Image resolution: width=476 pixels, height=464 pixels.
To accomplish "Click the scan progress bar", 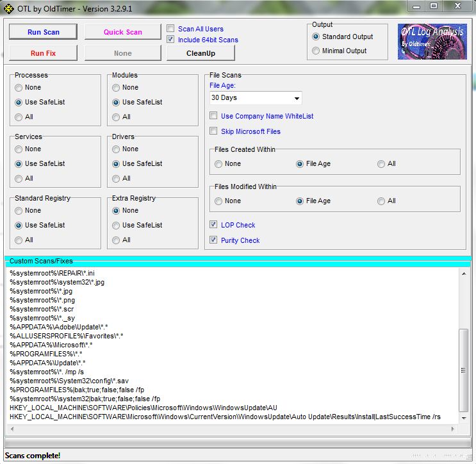I will click(238, 442).
